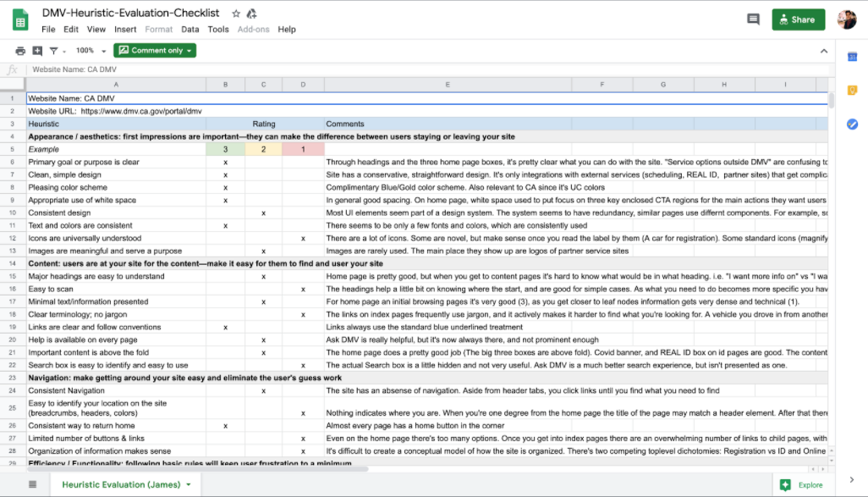Click the 'Rating' header cell
The width and height of the screenshot is (868, 497).
click(263, 124)
